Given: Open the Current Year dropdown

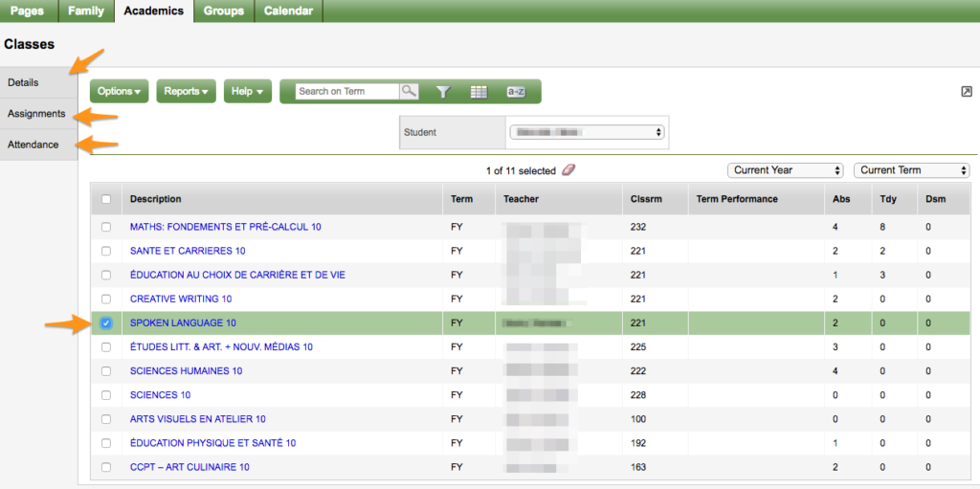Looking at the screenshot, I should click(x=785, y=170).
